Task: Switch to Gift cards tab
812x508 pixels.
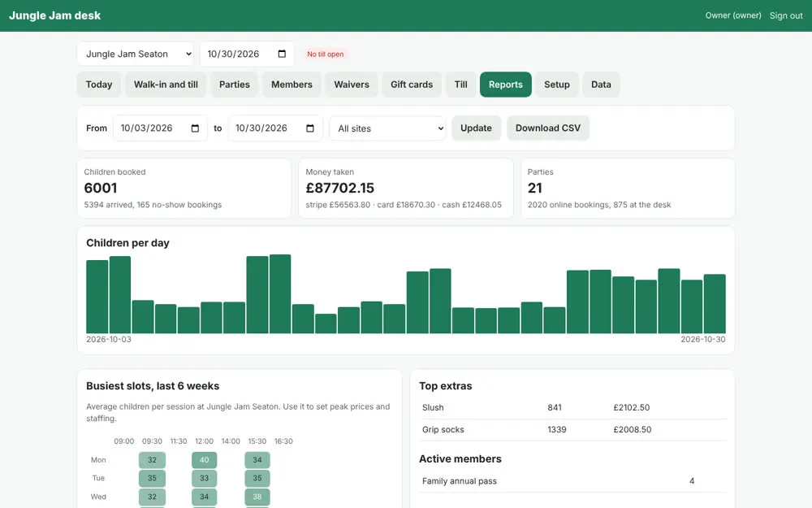Action: click(412, 85)
